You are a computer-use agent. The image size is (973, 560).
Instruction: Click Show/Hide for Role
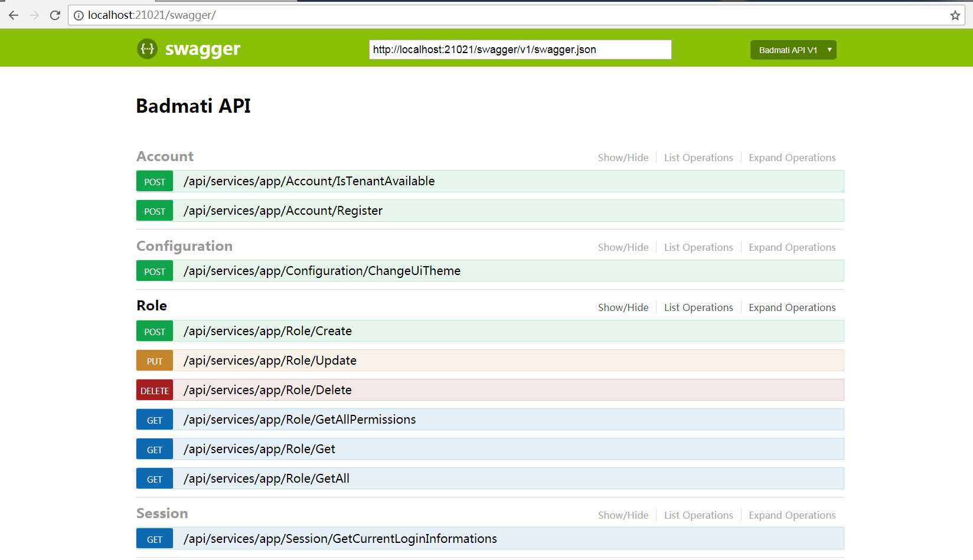[x=623, y=307]
